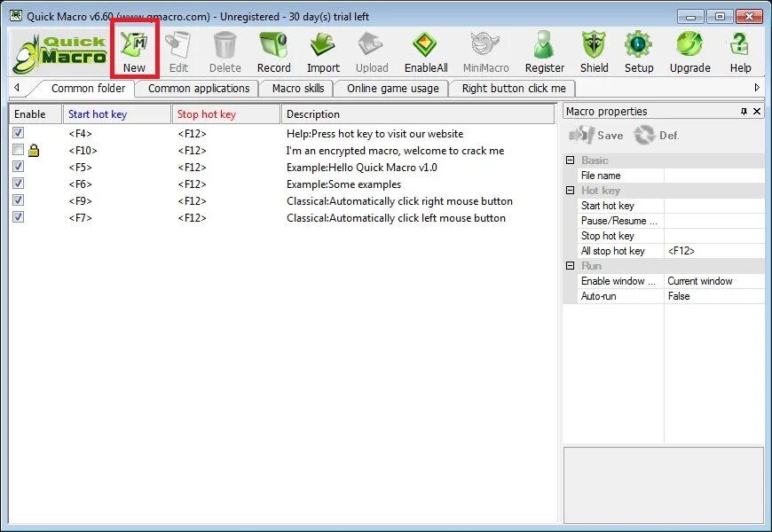Screen dimensions: 772x532
Task: Create a new macro with New button
Action: 134,51
